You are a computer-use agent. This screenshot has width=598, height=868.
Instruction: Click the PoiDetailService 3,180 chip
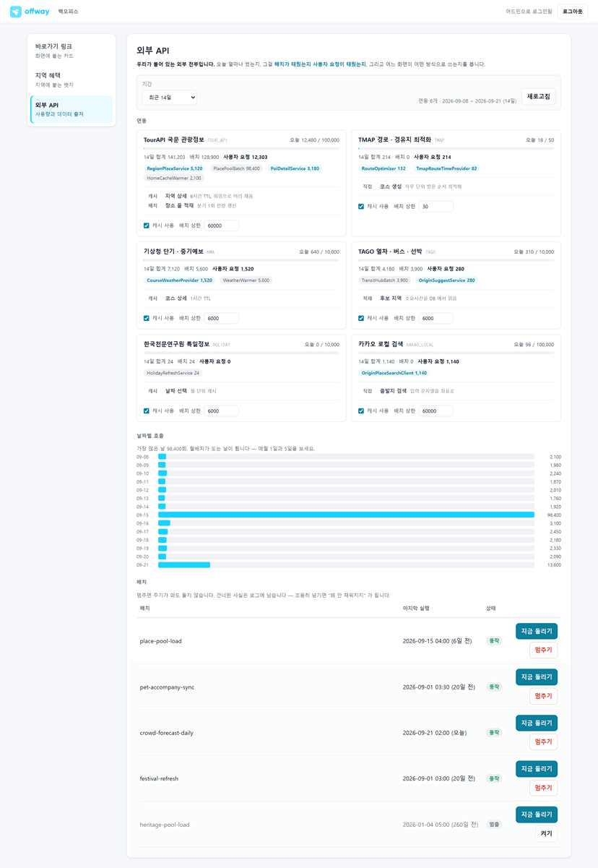tap(295, 168)
